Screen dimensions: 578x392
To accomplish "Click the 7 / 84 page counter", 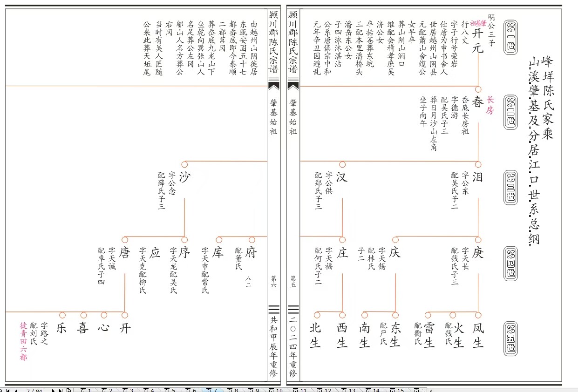I will [34, 390].
